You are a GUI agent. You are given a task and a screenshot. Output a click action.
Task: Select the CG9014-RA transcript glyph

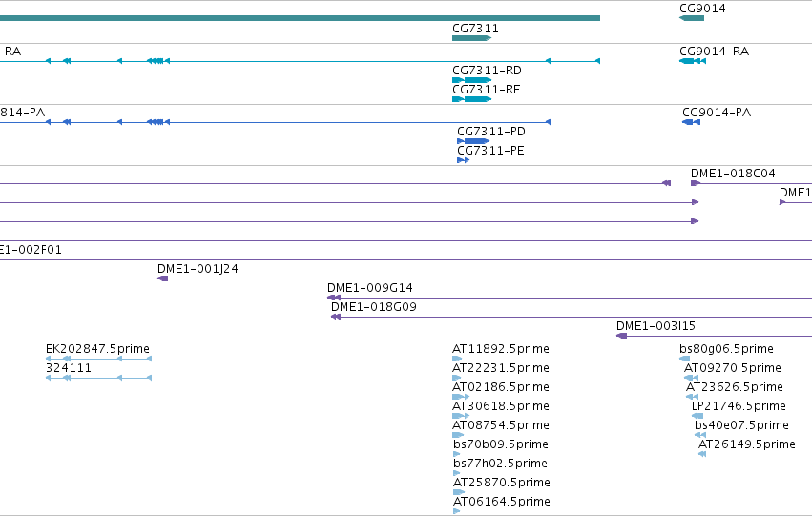pos(693,61)
